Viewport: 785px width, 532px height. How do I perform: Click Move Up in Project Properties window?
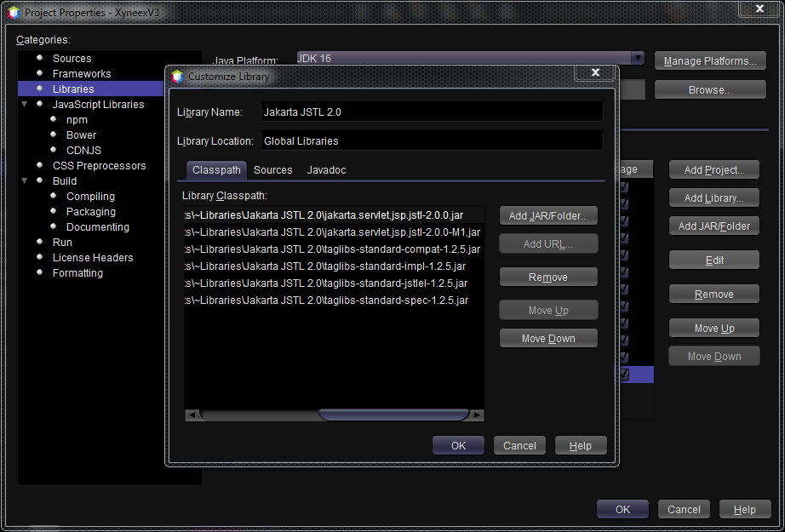pyautogui.click(x=714, y=328)
